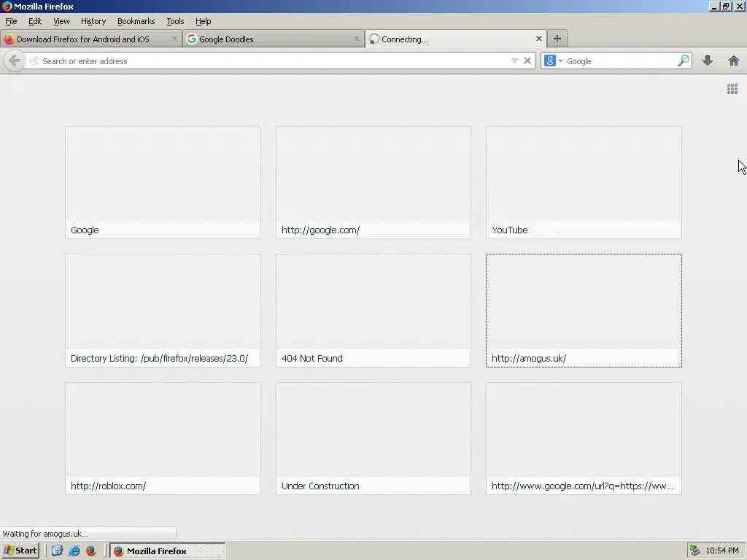Open the History menu
The image size is (747, 560).
(x=93, y=21)
